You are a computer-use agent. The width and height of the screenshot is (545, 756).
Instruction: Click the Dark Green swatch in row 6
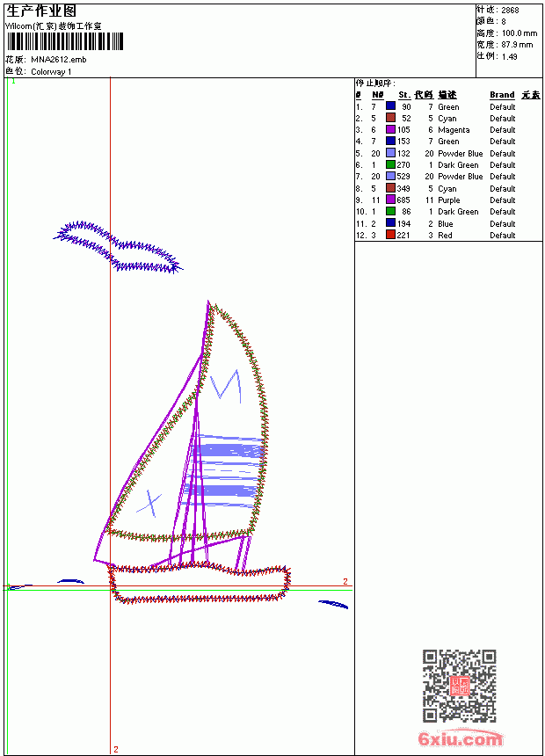point(390,164)
